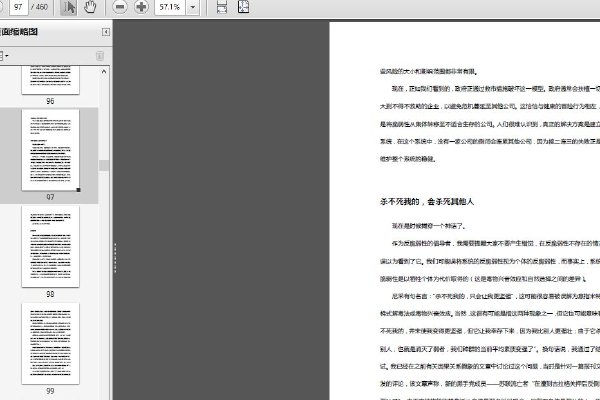600x400 pixels.
Task: Click the delete pages trash icon
Action: (x=99, y=56)
